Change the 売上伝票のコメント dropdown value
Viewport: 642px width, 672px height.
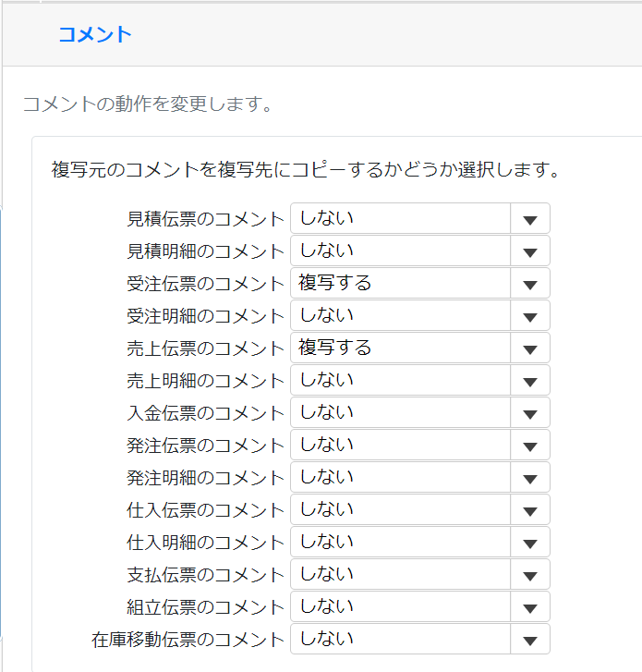pos(419,348)
